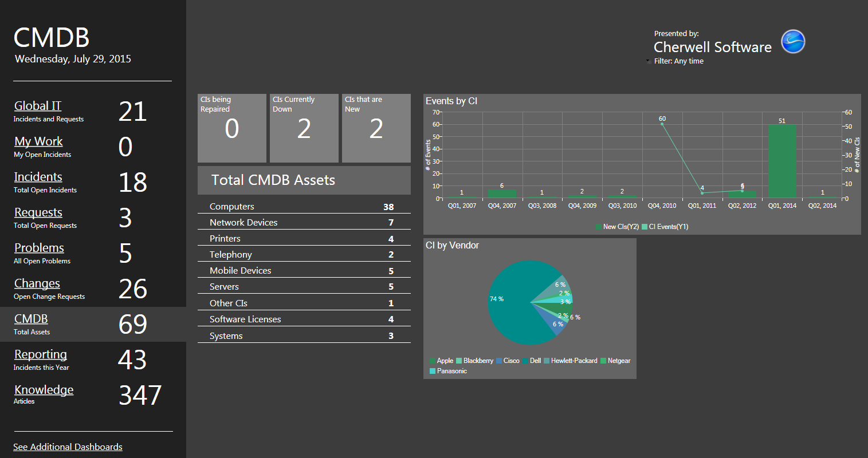Open the Changes dashboard link
The width and height of the screenshot is (868, 458).
(x=37, y=283)
